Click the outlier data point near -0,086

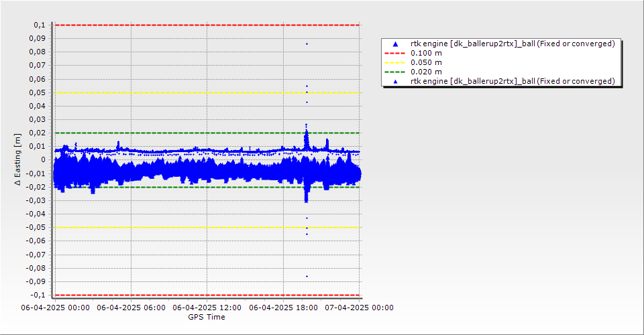pos(307,276)
